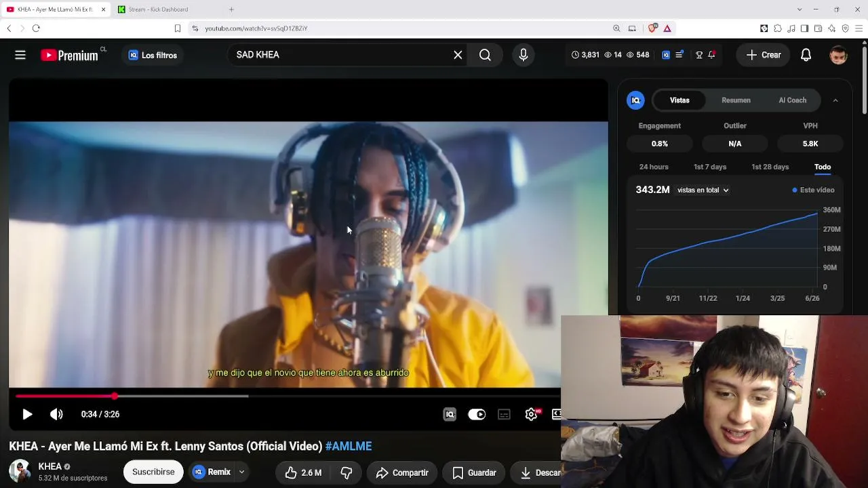Open Los filtros vidIQ button

coord(153,55)
